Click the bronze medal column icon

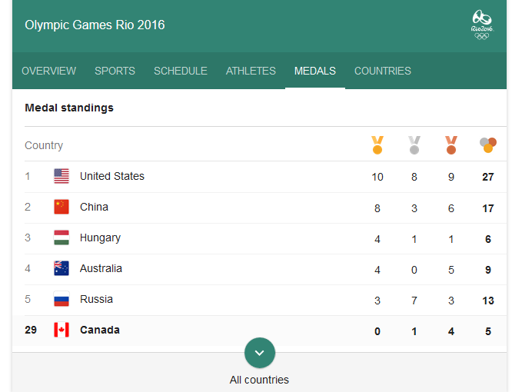click(x=451, y=145)
